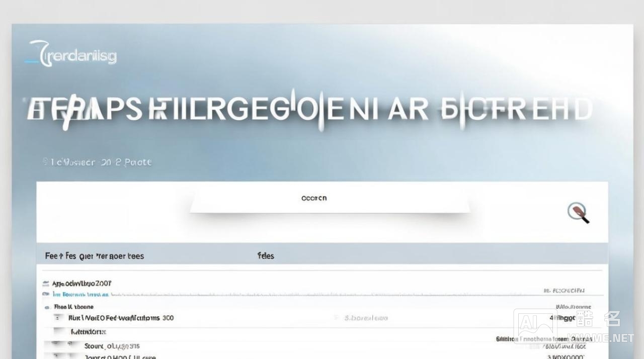This screenshot has width=644, height=359.
Task: Select the left column header starting with 'Fee'
Action: pos(94,256)
